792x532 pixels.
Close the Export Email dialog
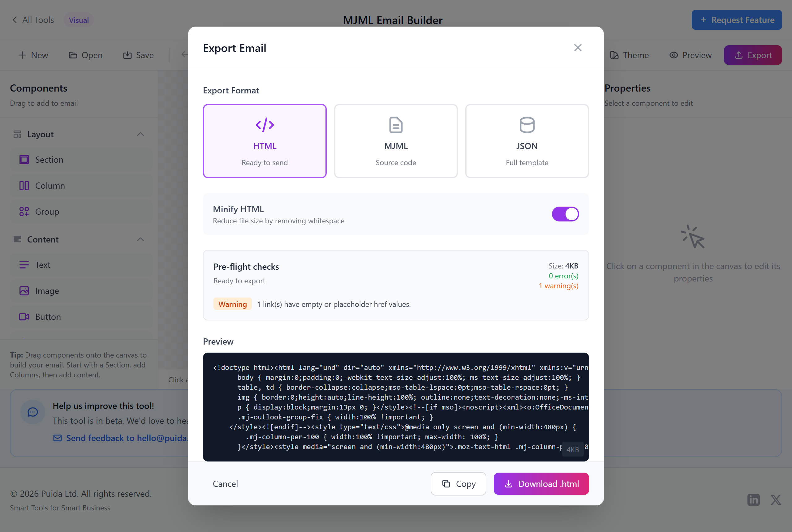click(578, 48)
